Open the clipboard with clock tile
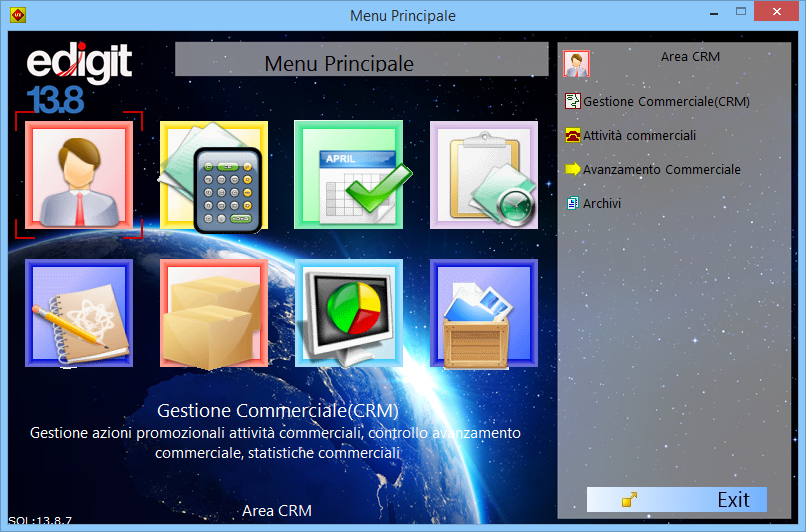Screen dimensions: 806x532 pos(484,176)
